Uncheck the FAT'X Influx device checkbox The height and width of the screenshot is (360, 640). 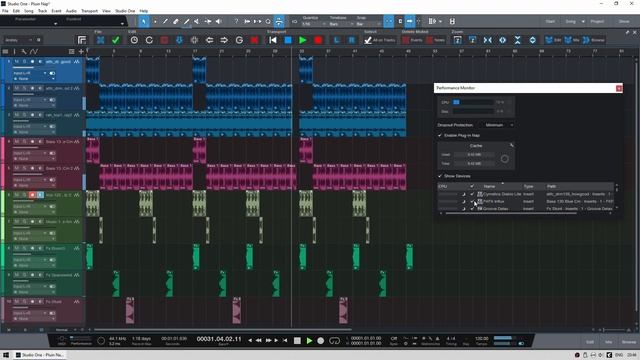(x=472, y=201)
